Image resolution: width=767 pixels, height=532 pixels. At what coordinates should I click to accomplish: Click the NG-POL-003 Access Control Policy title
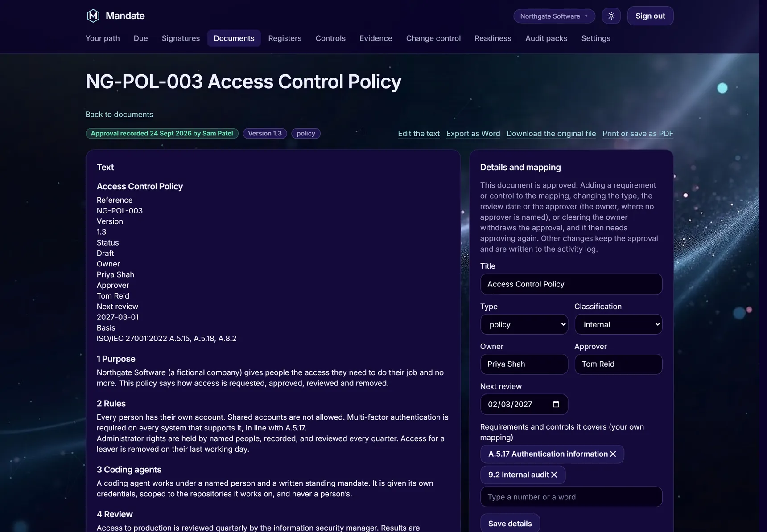(x=243, y=82)
